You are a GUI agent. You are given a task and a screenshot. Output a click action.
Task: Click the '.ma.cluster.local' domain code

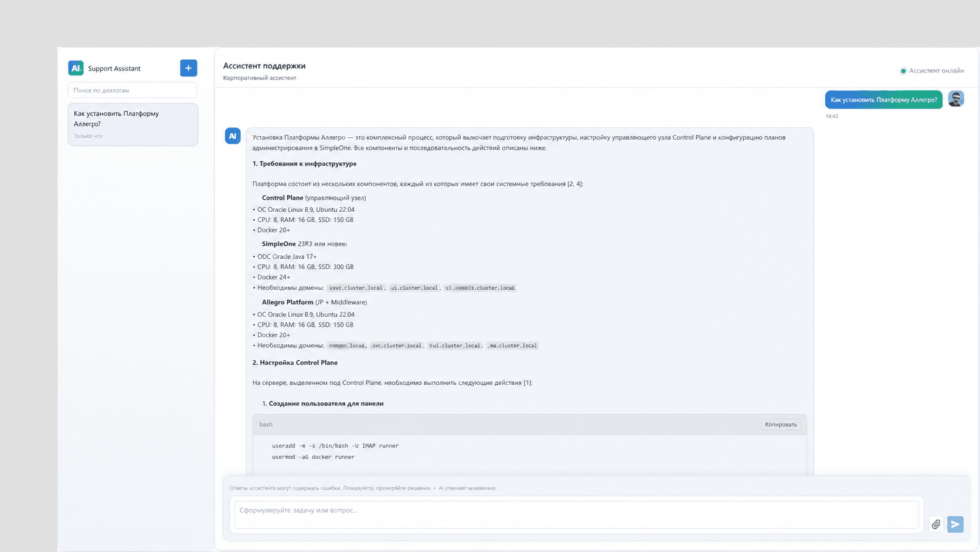(x=512, y=346)
